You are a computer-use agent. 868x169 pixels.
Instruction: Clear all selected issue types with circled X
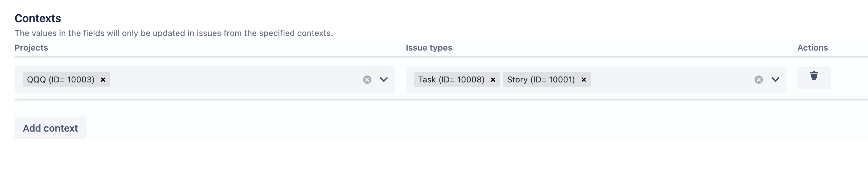click(x=759, y=80)
